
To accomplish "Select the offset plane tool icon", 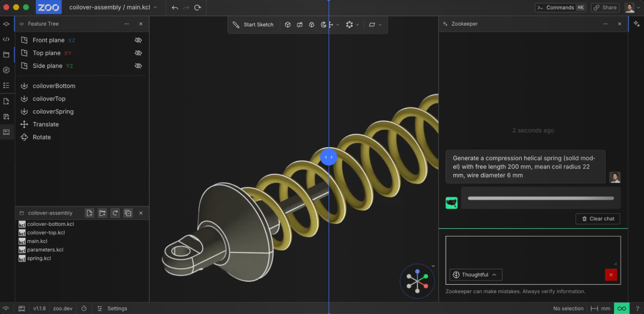I will click(x=371, y=24).
